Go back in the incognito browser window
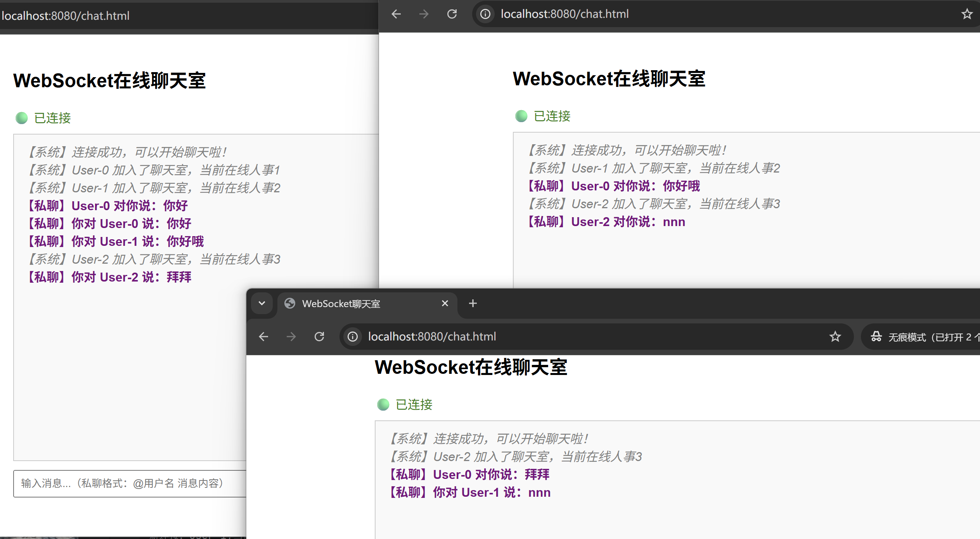The width and height of the screenshot is (980, 539). (263, 337)
